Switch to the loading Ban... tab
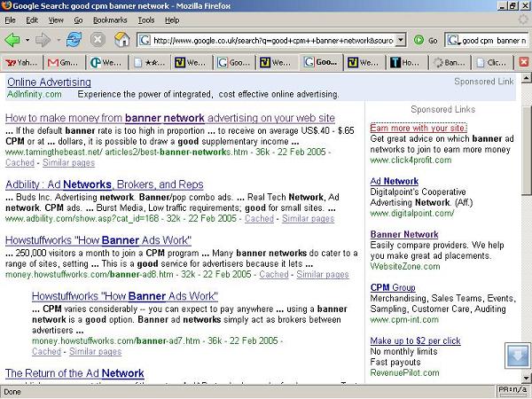 (x=450, y=62)
